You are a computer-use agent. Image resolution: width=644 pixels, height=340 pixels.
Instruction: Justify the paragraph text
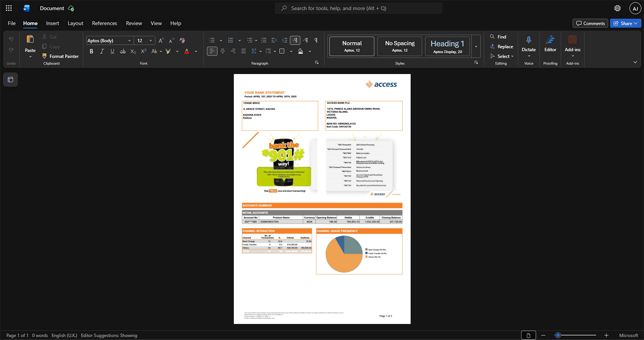243,51
